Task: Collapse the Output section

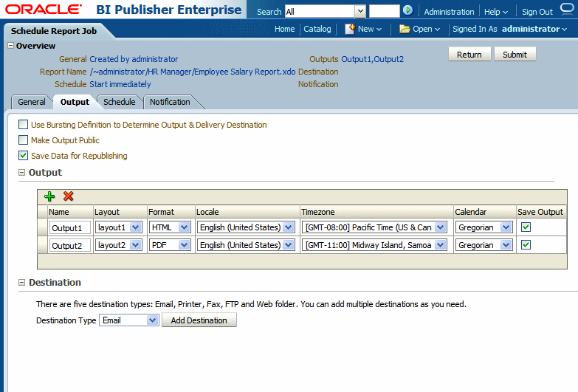Action: click(x=21, y=172)
